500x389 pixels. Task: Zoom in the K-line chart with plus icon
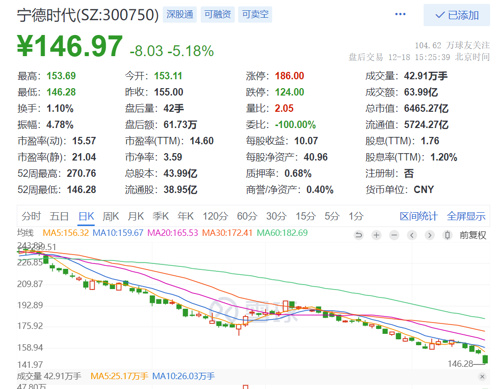tap(376, 235)
